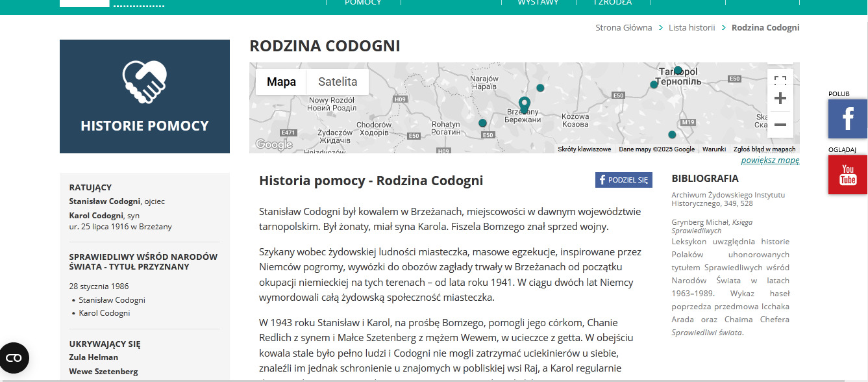Open the YouTube side icon
The width and height of the screenshot is (868, 382).
point(847,175)
